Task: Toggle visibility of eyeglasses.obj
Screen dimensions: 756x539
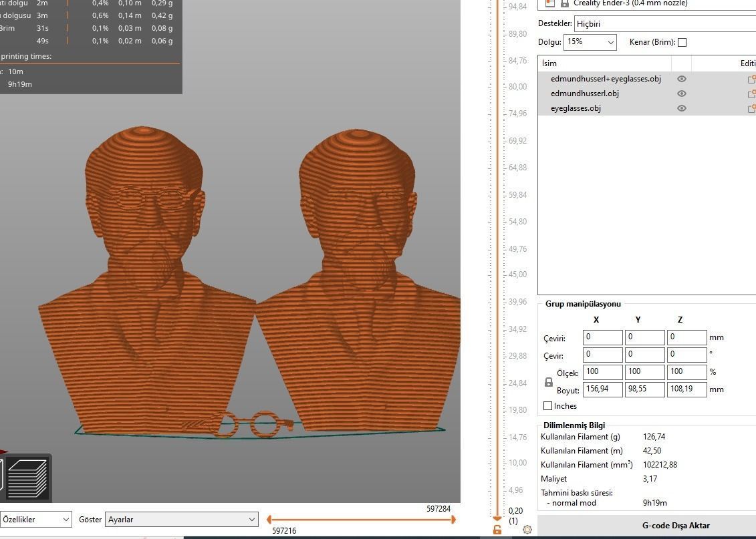Action: tap(681, 108)
